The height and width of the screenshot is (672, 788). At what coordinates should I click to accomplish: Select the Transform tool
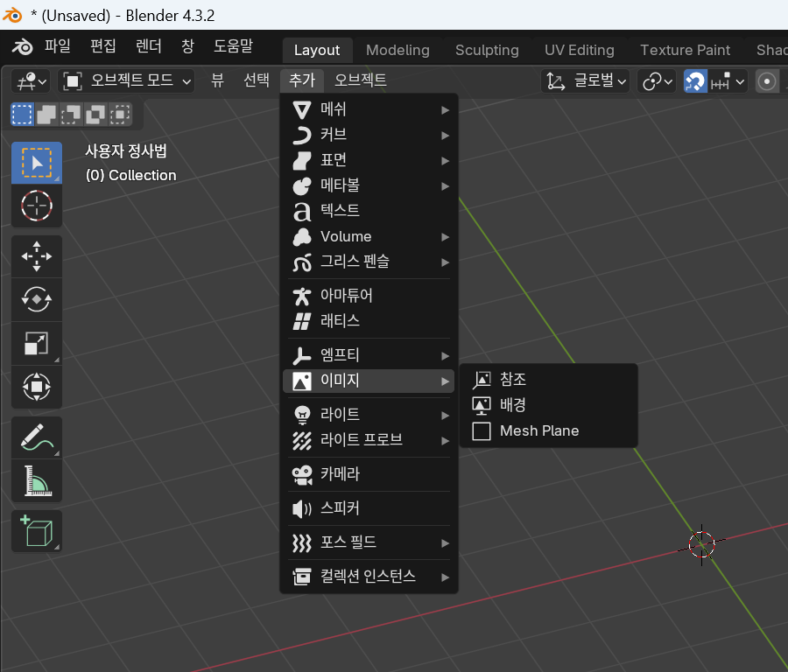point(37,387)
